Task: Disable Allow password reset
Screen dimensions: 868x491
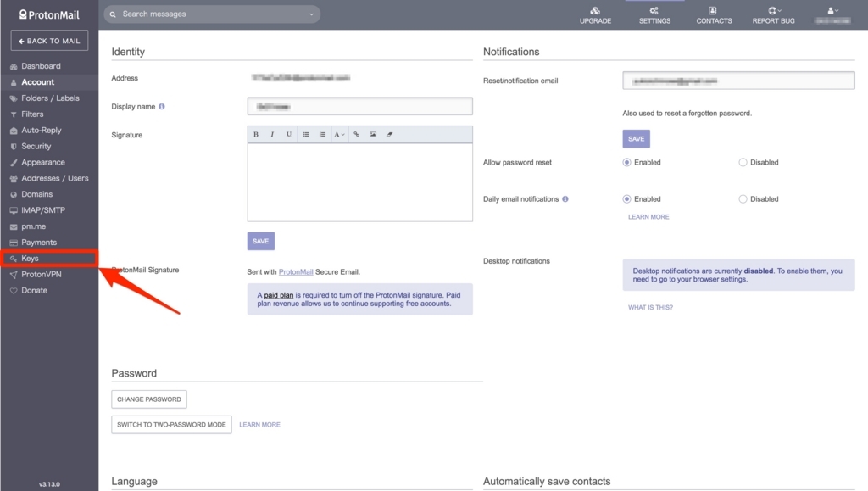Action: click(743, 162)
